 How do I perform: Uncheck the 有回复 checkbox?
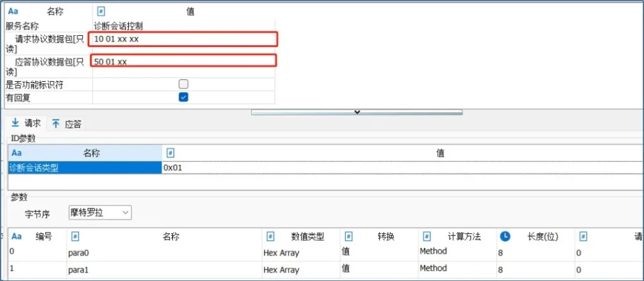[x=184, y=97]
